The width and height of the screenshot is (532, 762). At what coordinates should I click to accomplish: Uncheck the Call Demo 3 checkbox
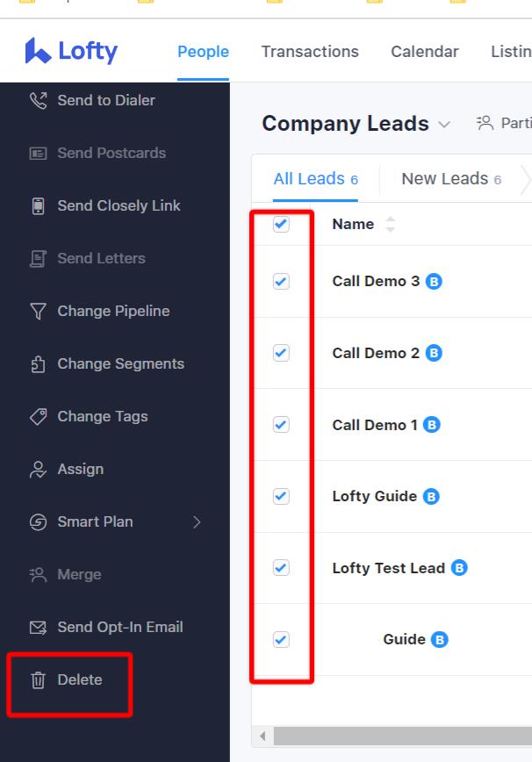pos(281,281)
